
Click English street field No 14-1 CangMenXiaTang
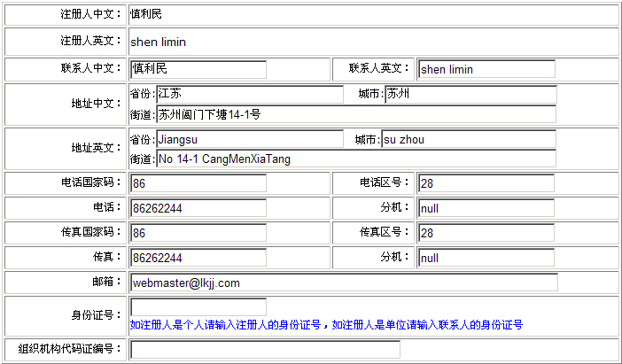coord(355,159)
